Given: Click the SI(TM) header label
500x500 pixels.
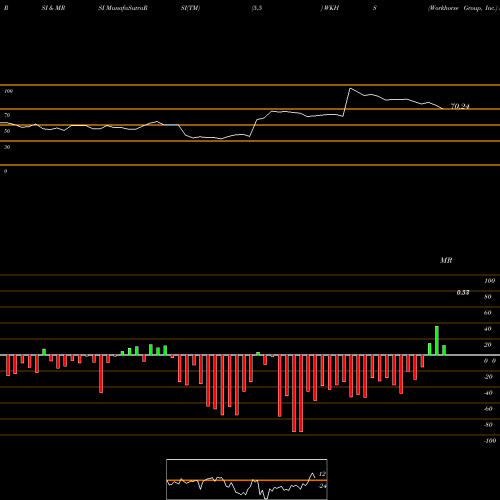Looking at the screenshot, I should (190, 8).
